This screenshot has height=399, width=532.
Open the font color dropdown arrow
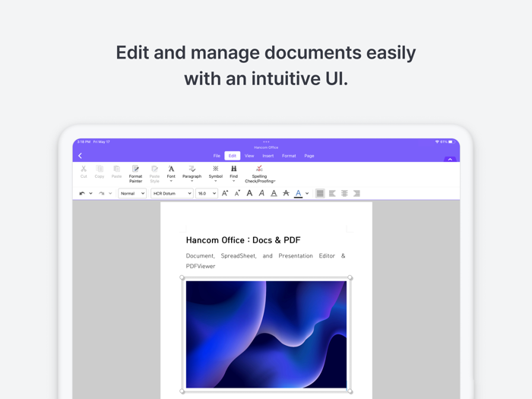click(x=307, y=193)
